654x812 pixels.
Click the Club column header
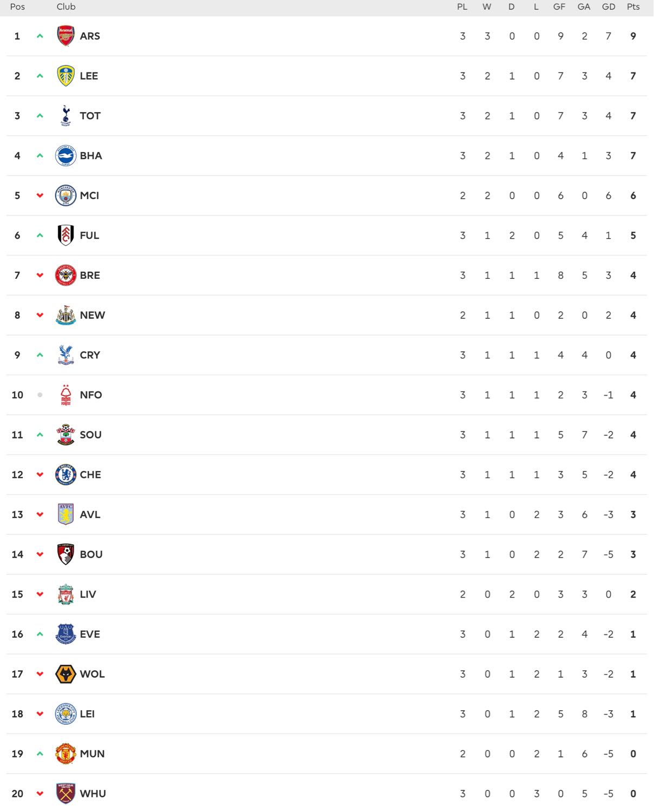pyautogui.click(x=66, y=7)
